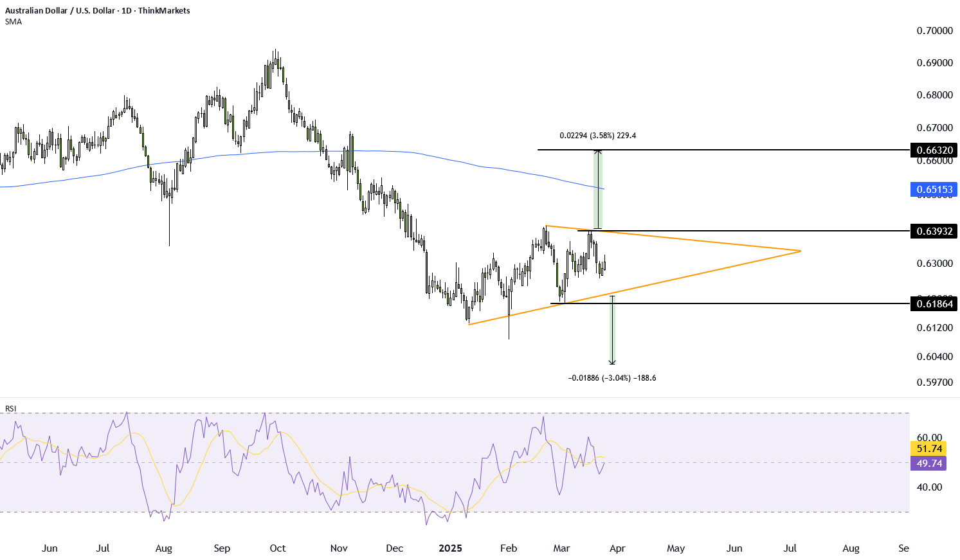This screenshot has height=560, width=960.
Task: Click the orange triangle apex point
Action: coord(801,251)
